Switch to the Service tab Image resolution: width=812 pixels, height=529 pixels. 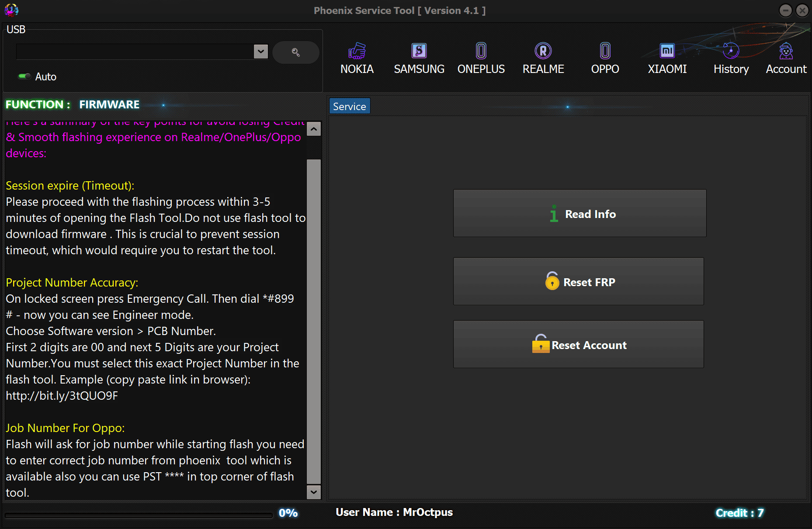pos(350,106)
